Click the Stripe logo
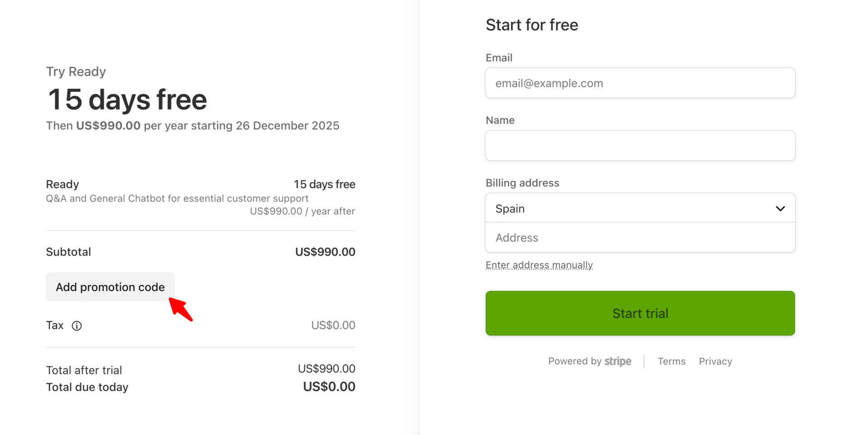Image resolution: width=868 pixels, height=435 pixels. click(618, 361)
